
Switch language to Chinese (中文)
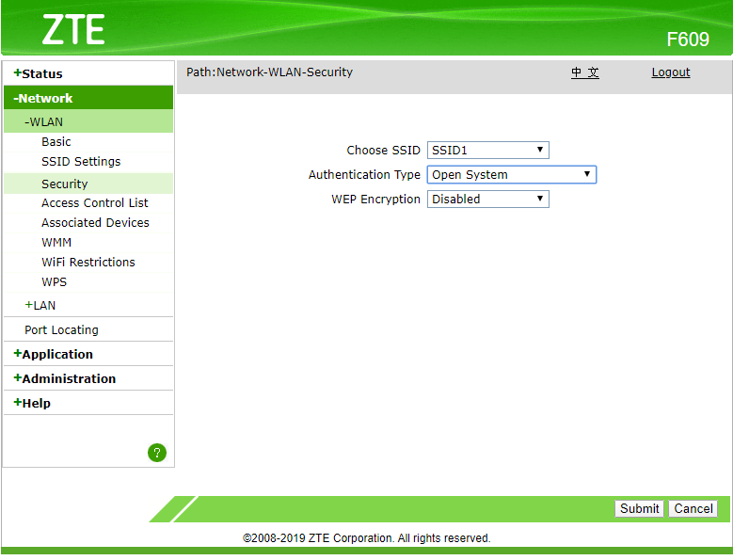585,72
